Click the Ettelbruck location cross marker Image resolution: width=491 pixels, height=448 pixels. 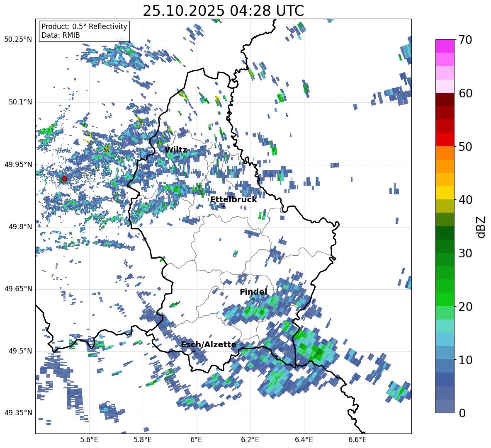[x=224, y=206]
